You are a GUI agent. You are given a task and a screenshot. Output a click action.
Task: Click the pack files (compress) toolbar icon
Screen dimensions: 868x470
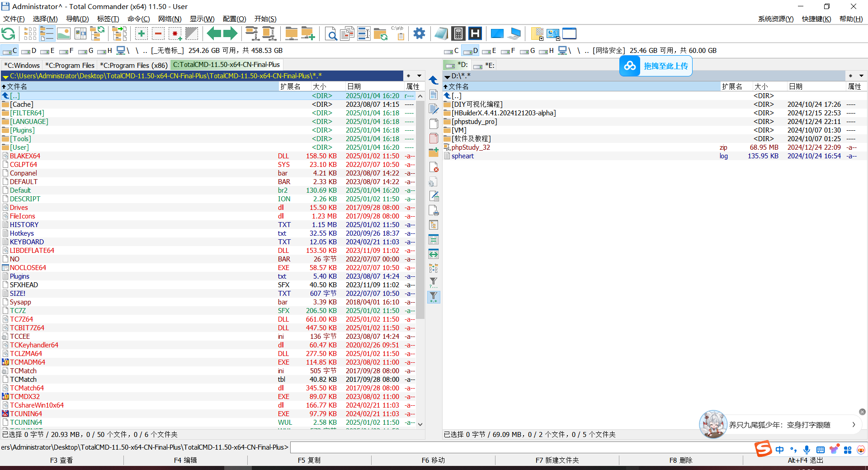point(252,33)
